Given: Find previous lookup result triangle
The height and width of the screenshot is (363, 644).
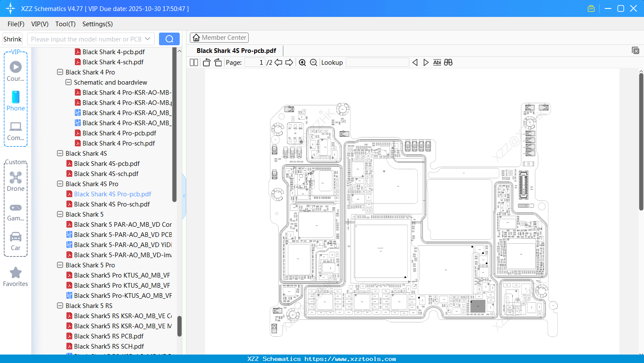Looking at the screenshot, I should pyautogui.click(x=415, y=63).
